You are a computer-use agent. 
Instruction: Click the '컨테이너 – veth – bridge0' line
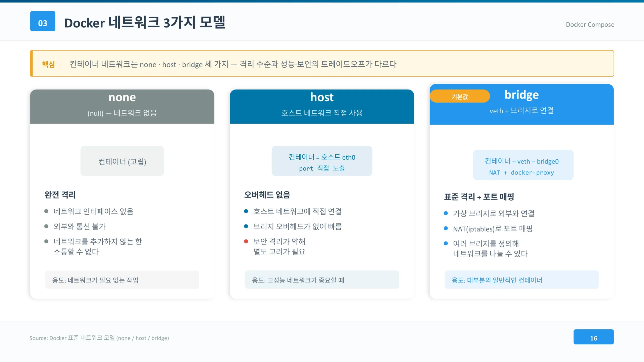click(522, 161)
